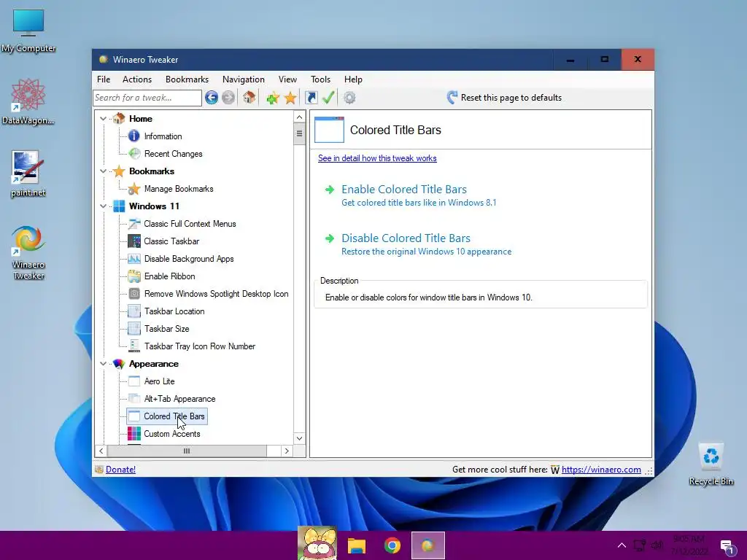The height and width of the screenshot is (560, 747).
Task: Click the Appearance palette tree icon
Action: pyautogui.click(x=119, y=364)
